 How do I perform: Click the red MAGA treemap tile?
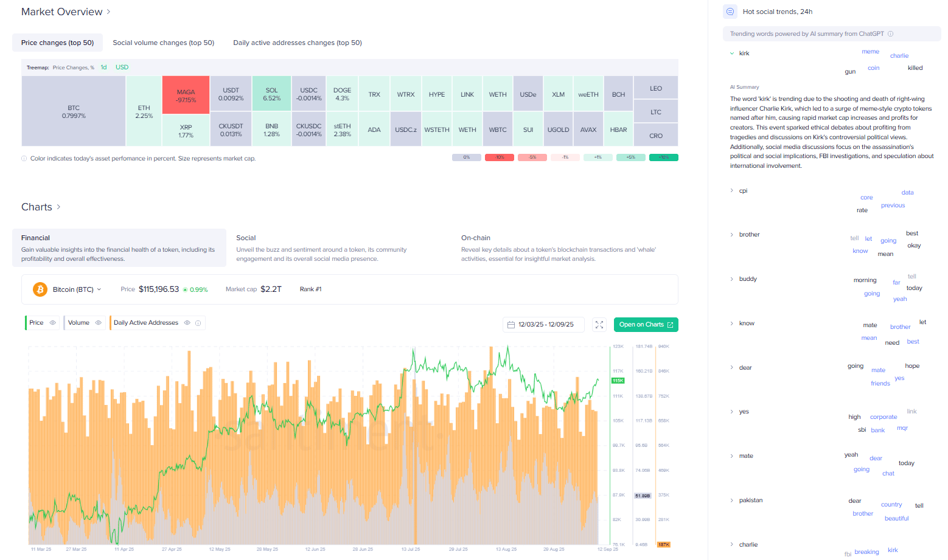click(186, 95)
